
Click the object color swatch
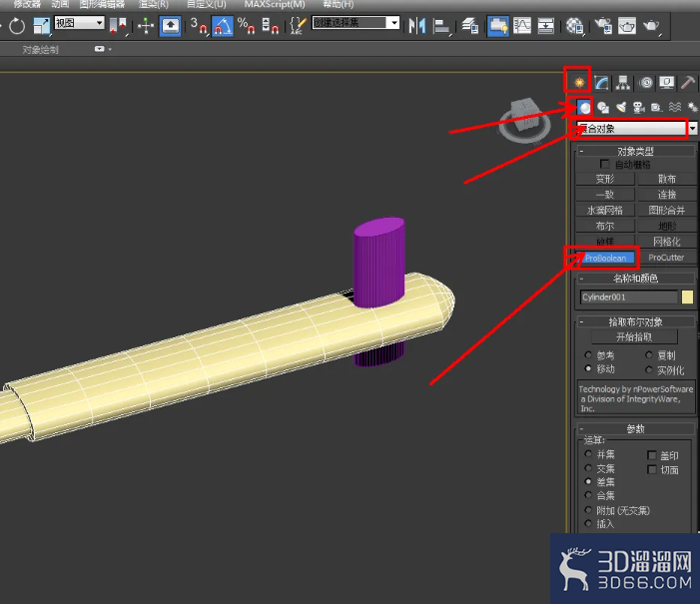[x=687, y=297]
